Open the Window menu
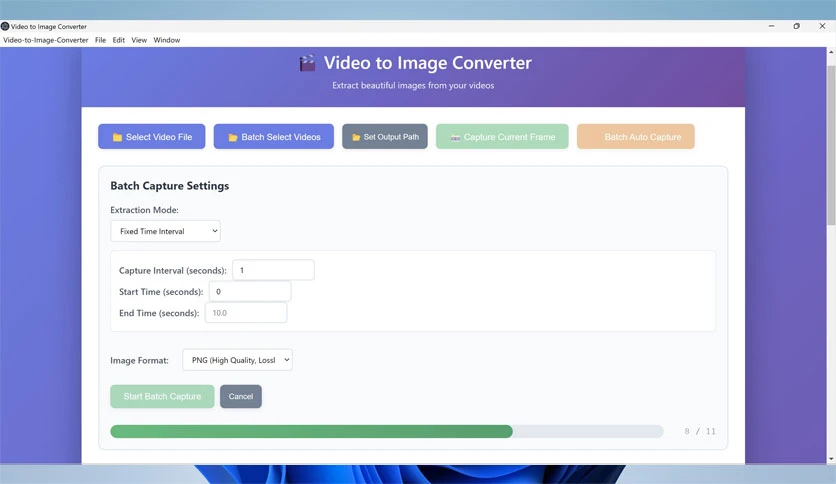 (x=167, y=40)
